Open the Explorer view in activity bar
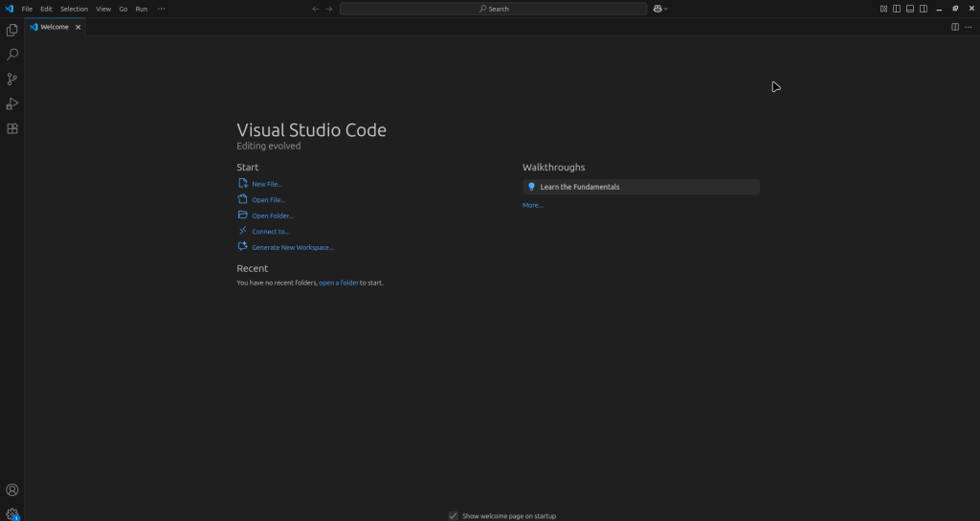The height and width of the screenshot is (521, 980). [x=12, y=31]
